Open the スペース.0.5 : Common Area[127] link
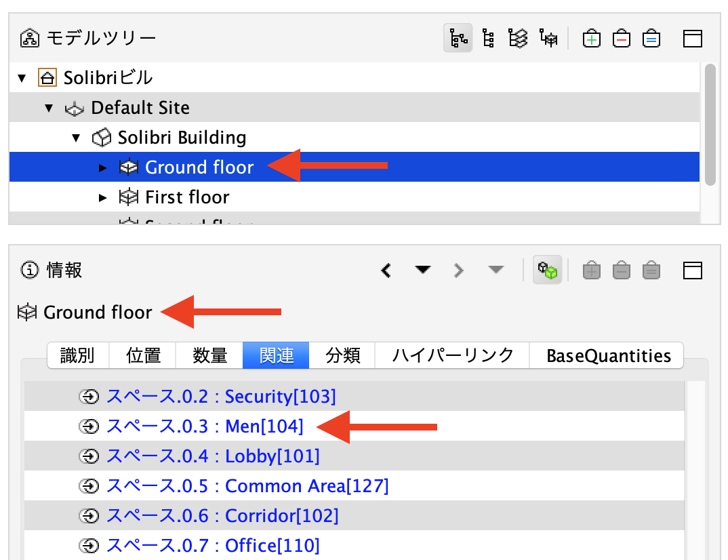 point(247,486)
